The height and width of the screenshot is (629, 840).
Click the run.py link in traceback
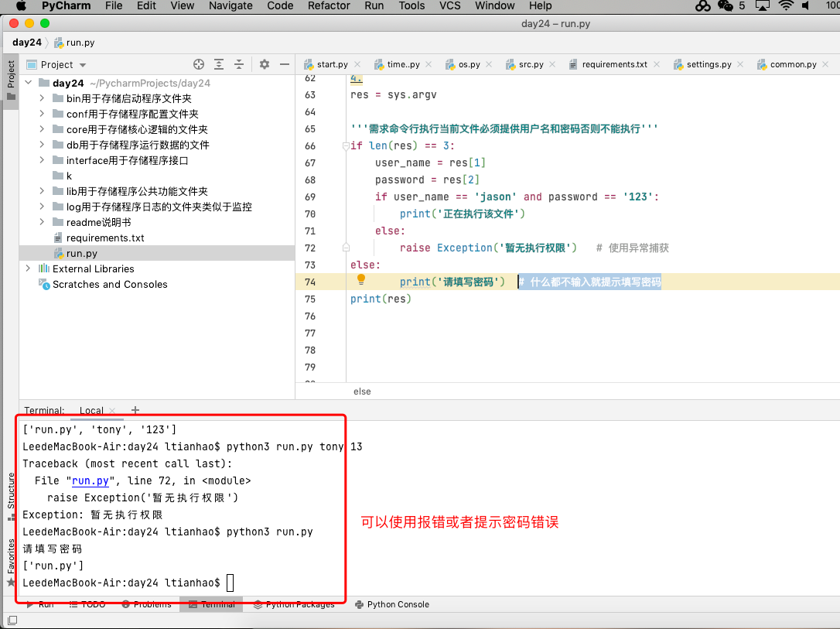[90, 480]
